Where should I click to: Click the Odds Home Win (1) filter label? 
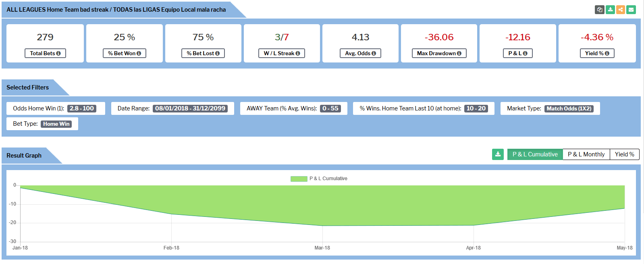click(38, 108)
